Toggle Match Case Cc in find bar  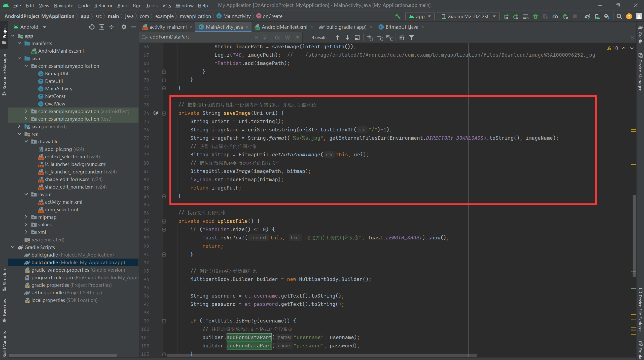(277, 38)
